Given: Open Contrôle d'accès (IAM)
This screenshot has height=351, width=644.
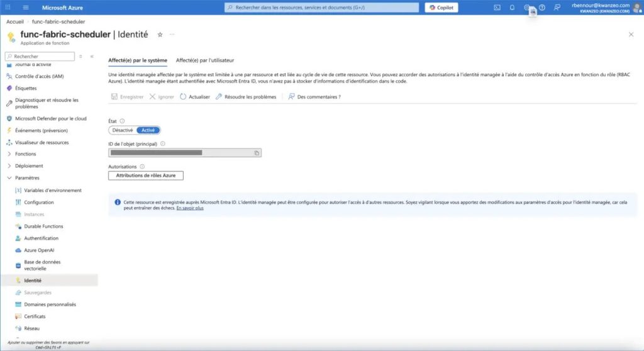Looking at the screenshot, I should pyautogui.click(x=40, y=76).
